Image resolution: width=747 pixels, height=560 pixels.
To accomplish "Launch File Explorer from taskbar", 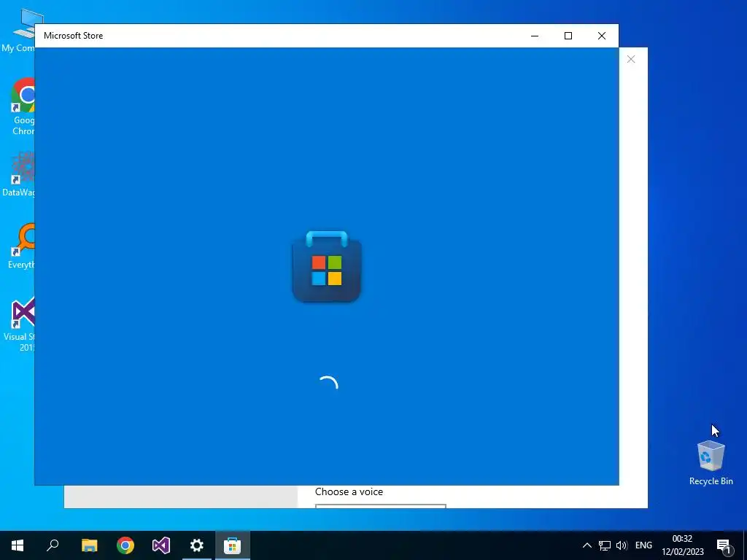I will pyautogui.click(x=89, y=545).
